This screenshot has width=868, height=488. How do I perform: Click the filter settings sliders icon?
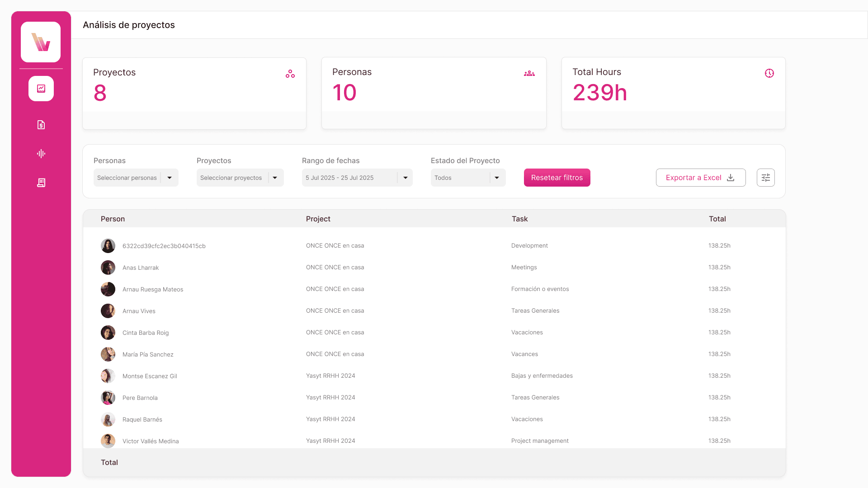click(x=765, y=178)
